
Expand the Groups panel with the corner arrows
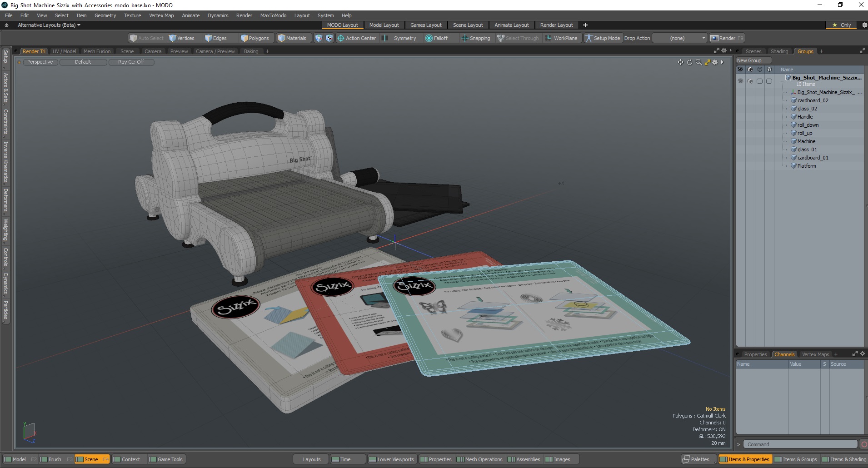(x=862, y=51)
